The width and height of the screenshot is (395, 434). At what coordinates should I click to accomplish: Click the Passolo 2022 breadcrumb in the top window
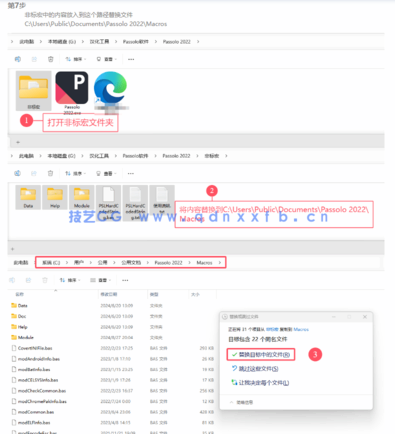[x=177, y=42]
